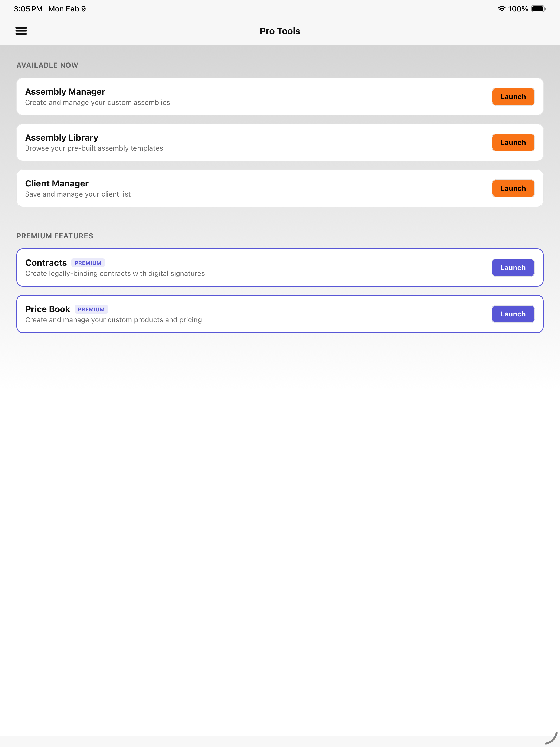The width and height of the screenshot is (560, 747).
Task: Launch Assembly Manager
Action: (513, 97)
